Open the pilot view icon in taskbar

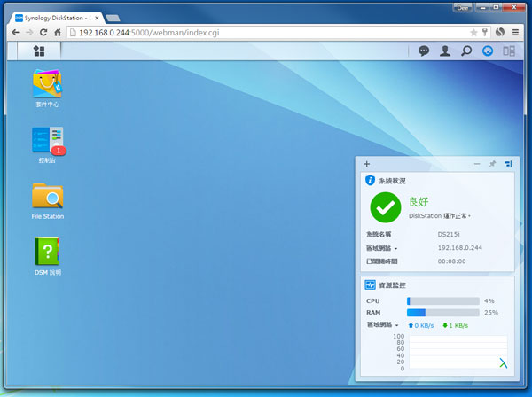pyautogui.click(x=509, y=51)
